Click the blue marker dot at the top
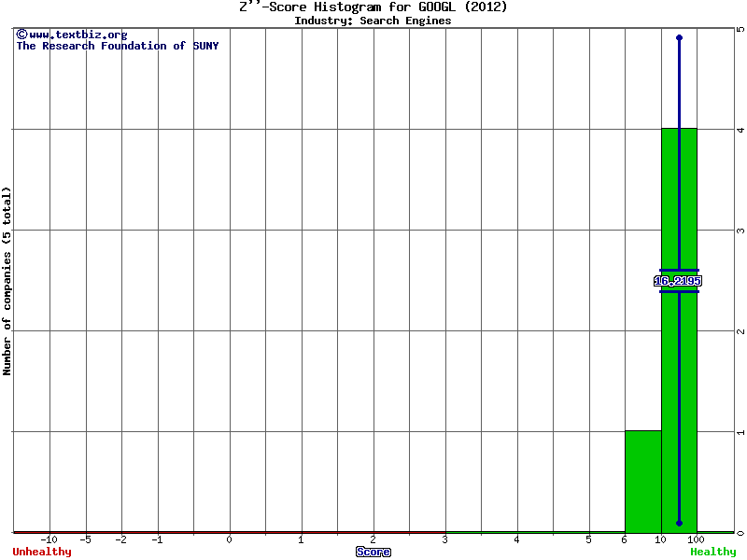 point(679,37)
